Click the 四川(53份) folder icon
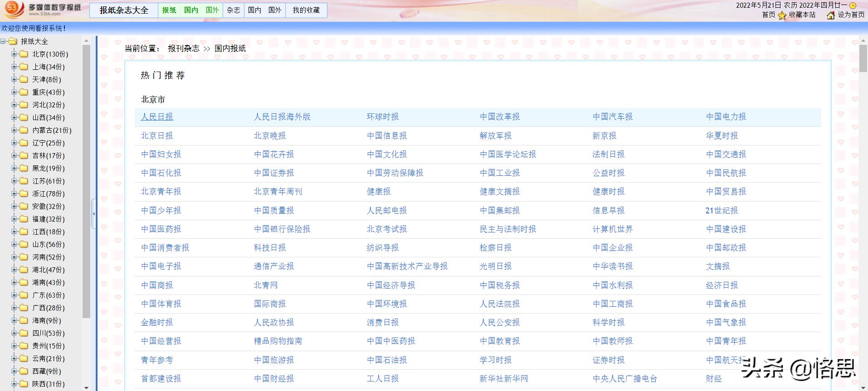 click(x=24, y=333)
